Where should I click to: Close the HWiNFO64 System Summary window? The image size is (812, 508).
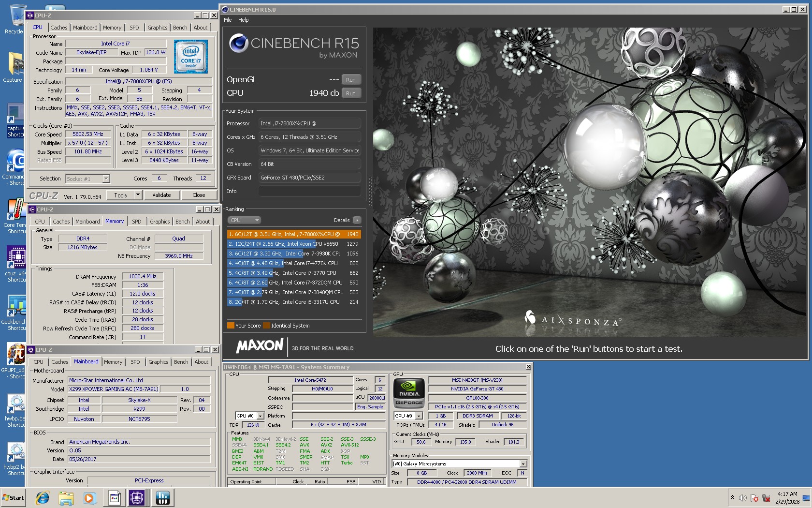click(x=528, y=367)
